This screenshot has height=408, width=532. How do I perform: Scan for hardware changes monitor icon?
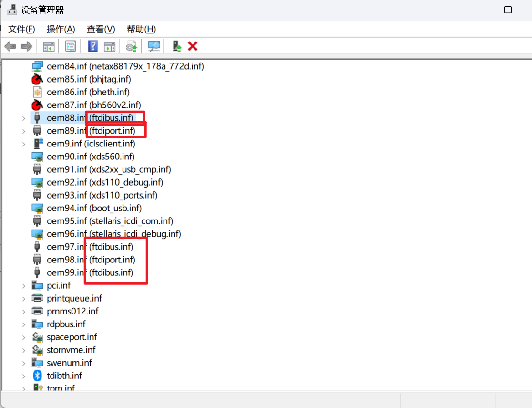(x=153, y=46)
